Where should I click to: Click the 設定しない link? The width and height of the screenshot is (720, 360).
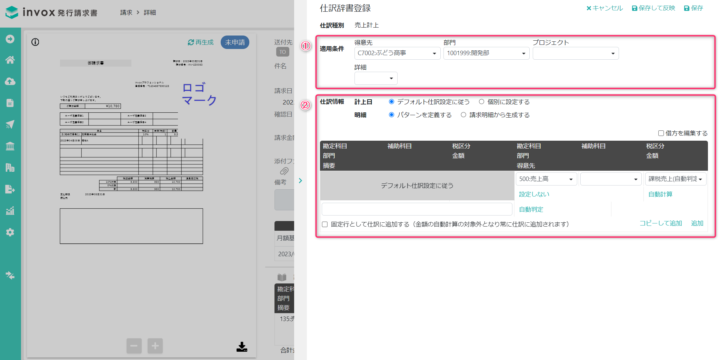(534, 194)
